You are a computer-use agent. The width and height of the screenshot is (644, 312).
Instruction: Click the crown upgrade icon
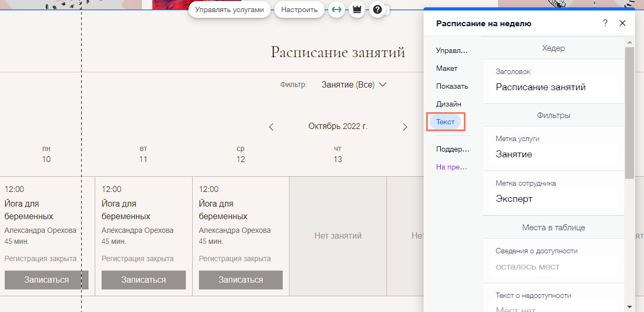357,10
